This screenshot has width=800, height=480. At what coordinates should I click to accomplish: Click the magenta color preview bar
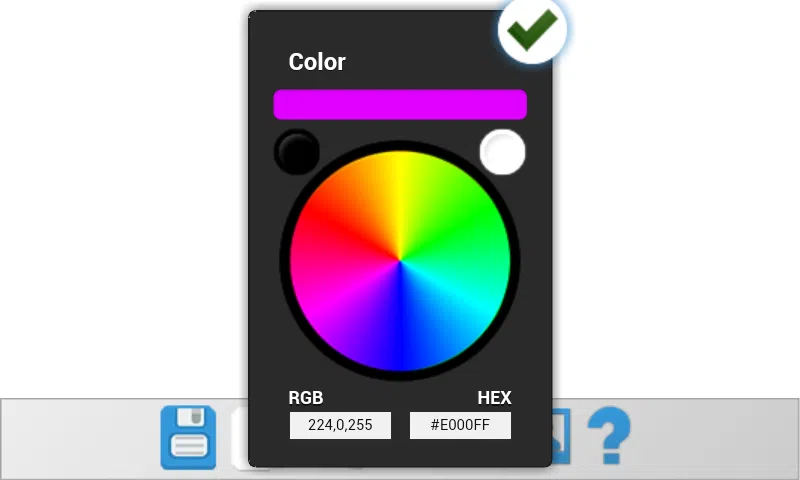point(400,105)
